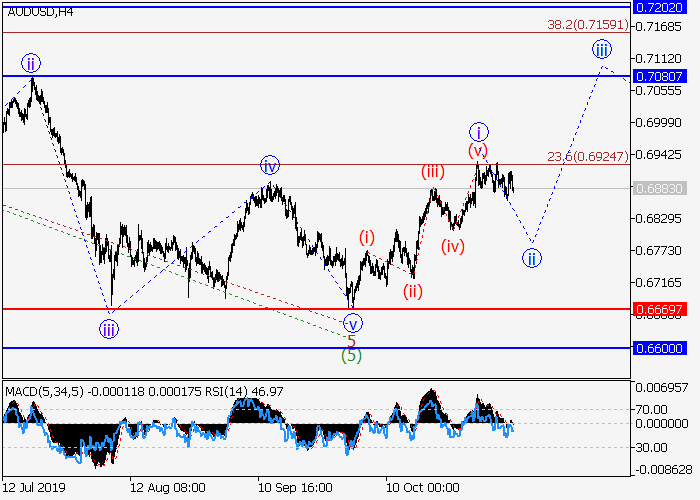The height and width of the screenshot is (500, 700).
Task: Select the 12 Aug 08:00 time label
Action: [168, 488]
